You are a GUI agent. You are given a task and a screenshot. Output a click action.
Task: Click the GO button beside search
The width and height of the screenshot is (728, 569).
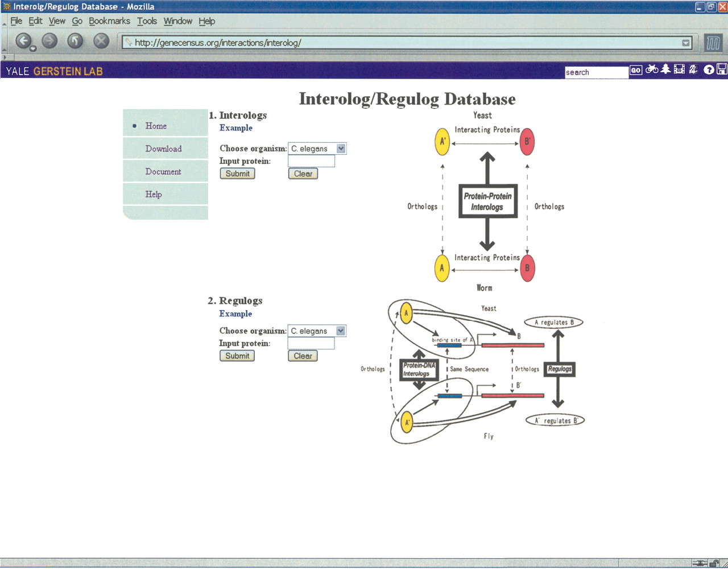coord(636,71)
